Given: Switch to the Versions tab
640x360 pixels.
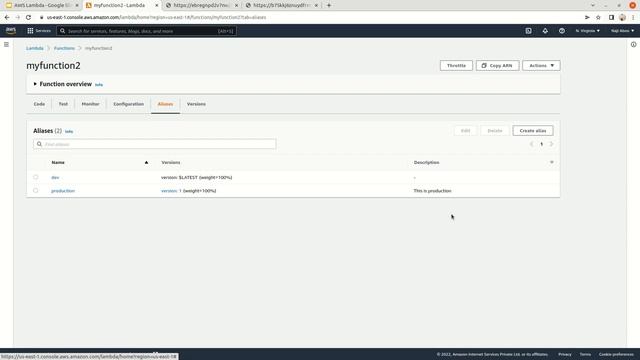Looking at the screenshot, I should (x=196, y=104).
